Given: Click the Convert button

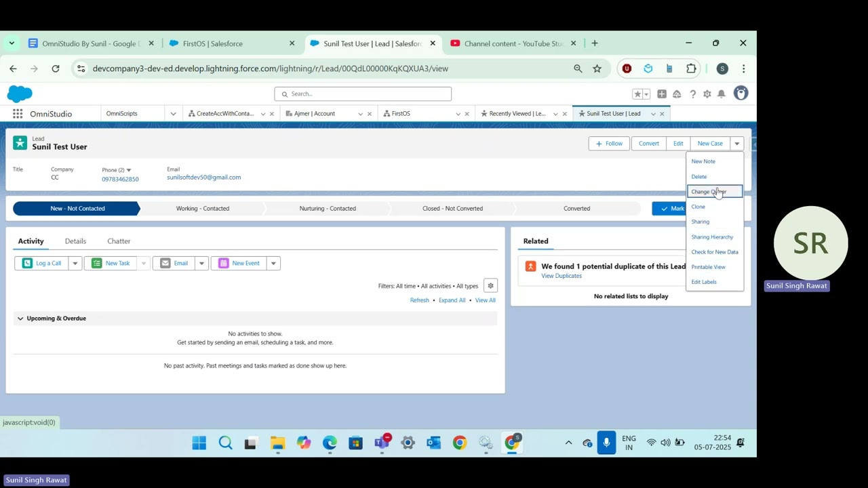Looking at the screenshot, I should (648, 144).
